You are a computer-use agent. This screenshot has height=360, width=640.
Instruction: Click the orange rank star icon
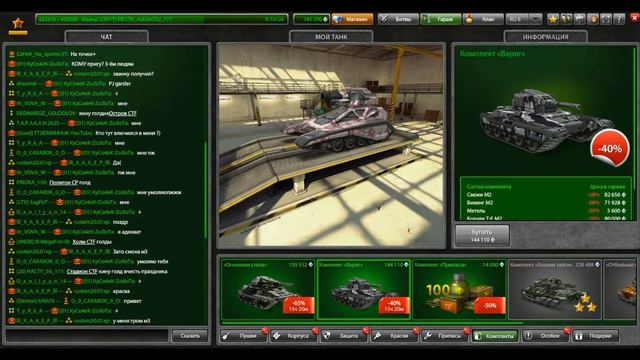(x=18, y=24)
